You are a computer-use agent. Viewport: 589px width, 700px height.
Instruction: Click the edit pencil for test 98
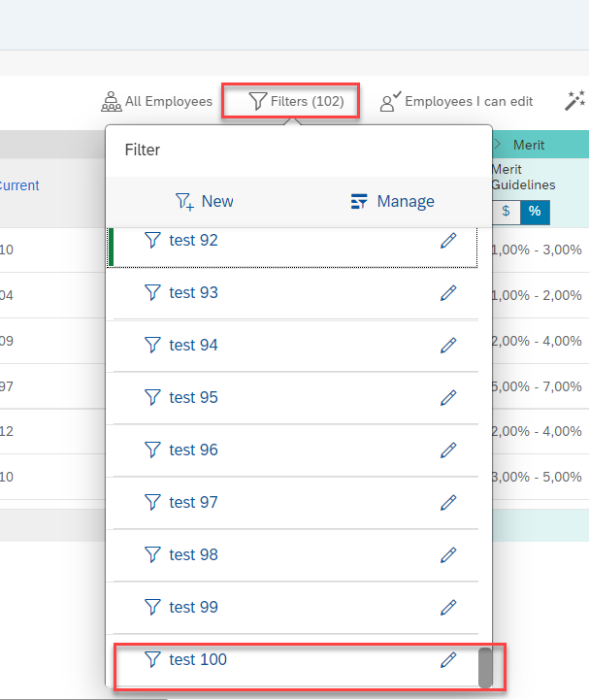click(x=448, y=555)
